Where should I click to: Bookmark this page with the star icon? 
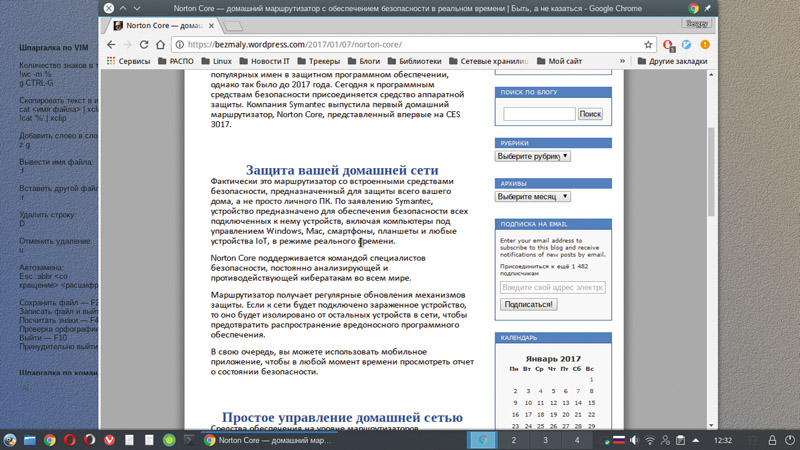pos(648,45)
